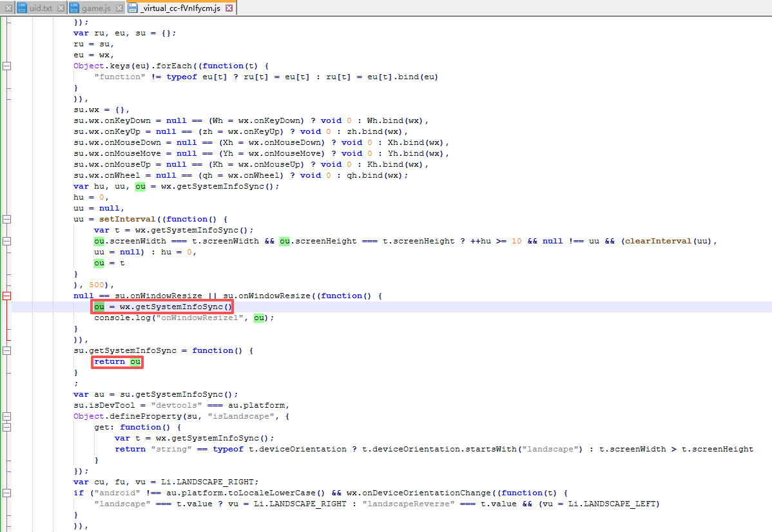Click the '), 500),' line
The height and width of the screenshot is (532, 772).
click(x=93, y=285)
